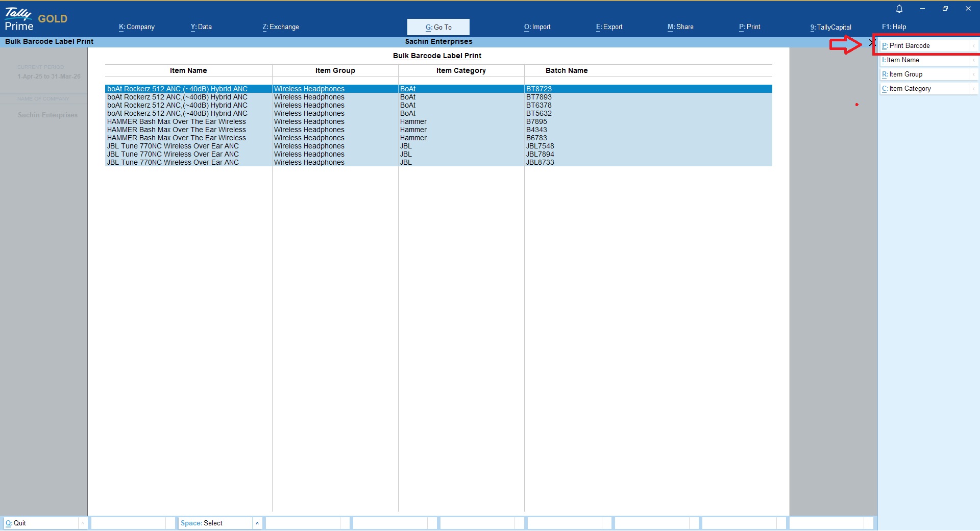Select HAMMER row with batch B4343

point(438,130)
